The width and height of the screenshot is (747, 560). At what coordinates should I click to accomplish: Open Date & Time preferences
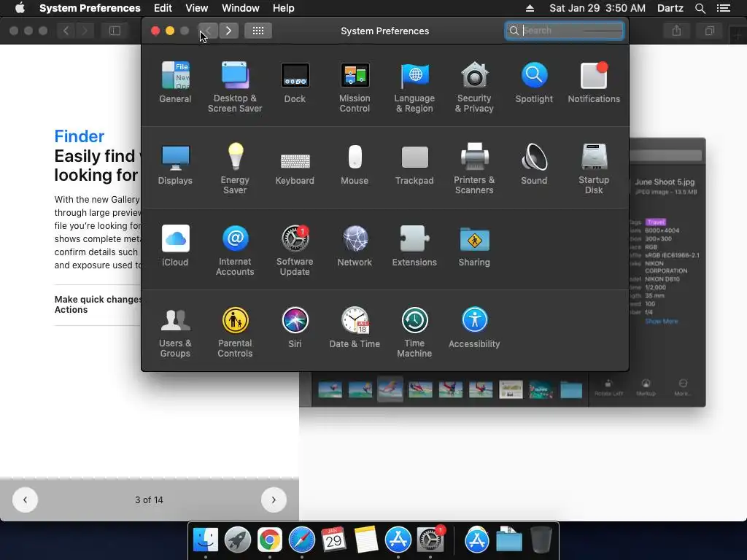pos(355,327)
